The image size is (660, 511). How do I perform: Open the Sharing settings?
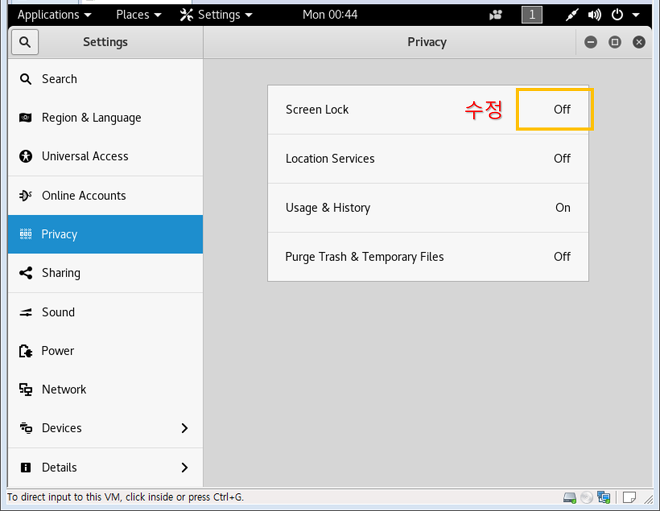point(105,273)
